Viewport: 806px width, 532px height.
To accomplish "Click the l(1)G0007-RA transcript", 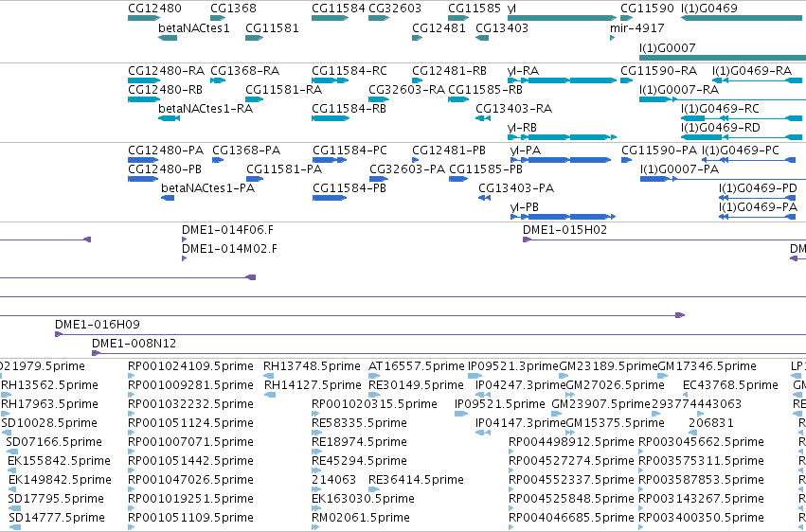I will 723,99.
